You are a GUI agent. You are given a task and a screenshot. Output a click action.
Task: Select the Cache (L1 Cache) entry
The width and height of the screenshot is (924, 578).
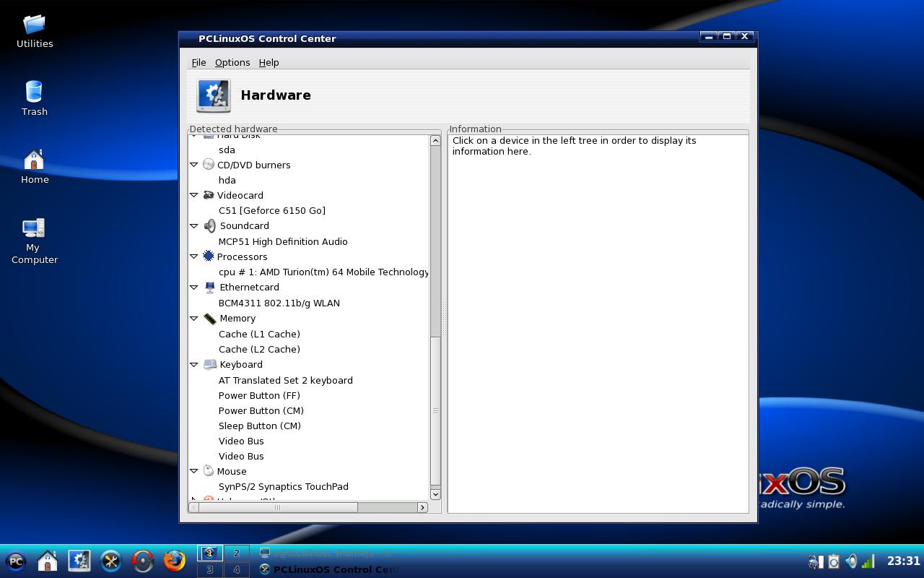click(259, 334)
